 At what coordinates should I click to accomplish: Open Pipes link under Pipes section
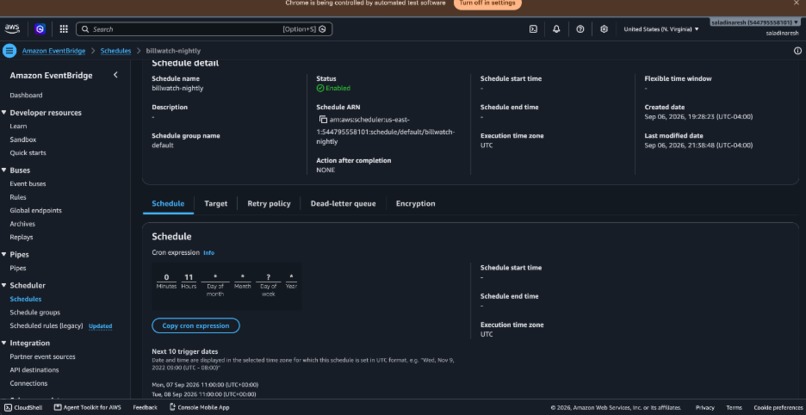pos(18,268)
